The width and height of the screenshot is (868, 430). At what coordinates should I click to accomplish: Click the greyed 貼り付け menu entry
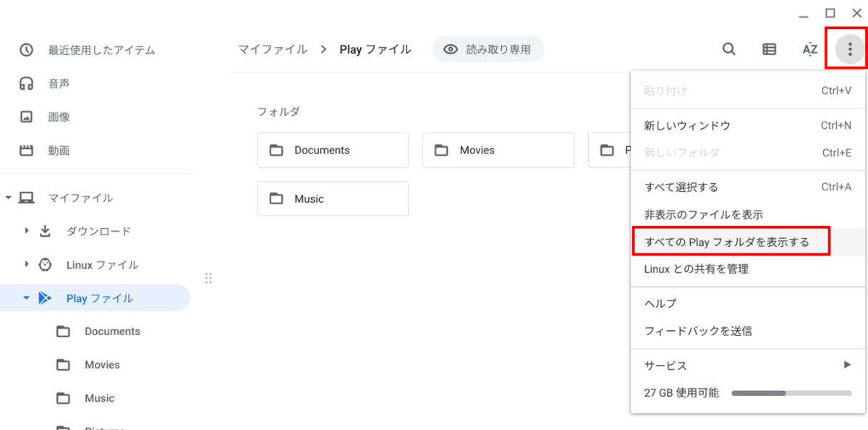pos(748,90)
